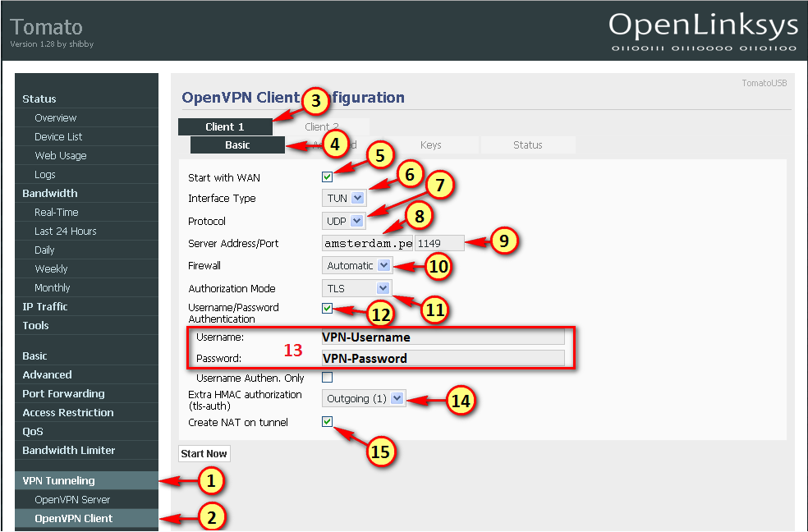Open Basic settings in the sidebar
The width and height of the screenshot is (808, 532).
(x=86, y=355)
